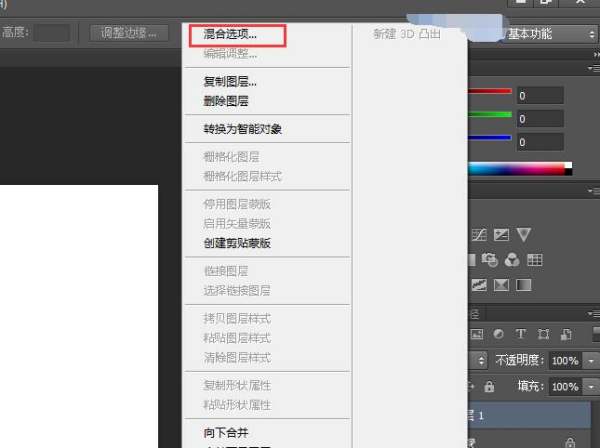Screen dimensions: 600x448
Task: Click the 调整边缘... button
Action: tap(129, 33)
